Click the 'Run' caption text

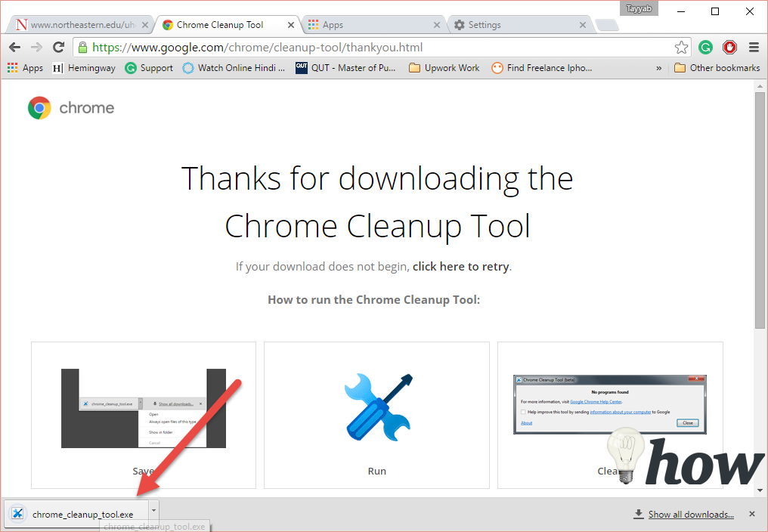[x=377, y=472]
